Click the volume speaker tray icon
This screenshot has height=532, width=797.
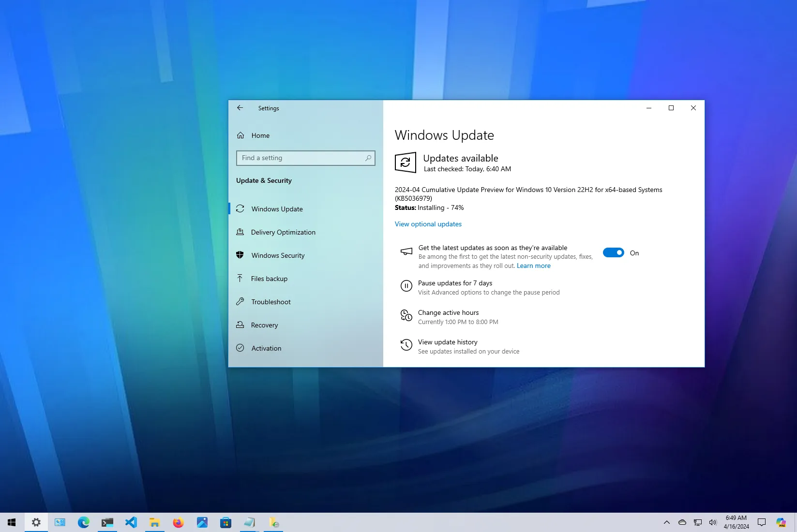713,522
